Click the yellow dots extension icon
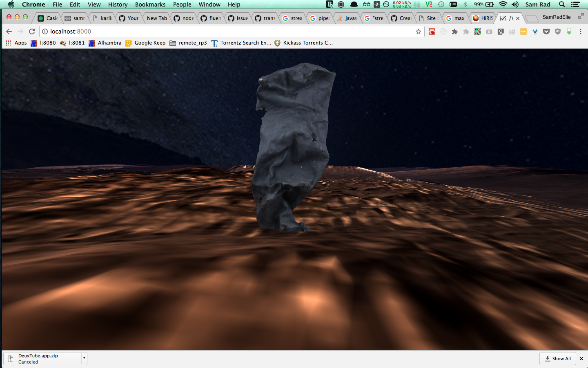 [x=523, y=31]
